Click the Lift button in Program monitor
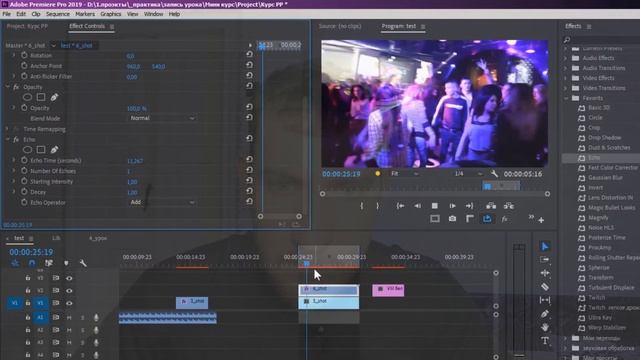640x360 pixels. (x=491, y=206)
